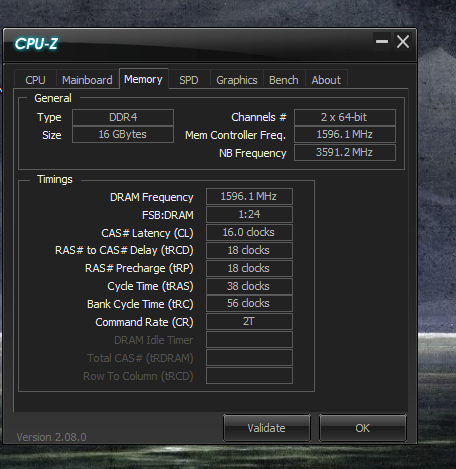Click the Validate button
The height and width of the screenshot is (469, 456).
click(x=267, y=428)
